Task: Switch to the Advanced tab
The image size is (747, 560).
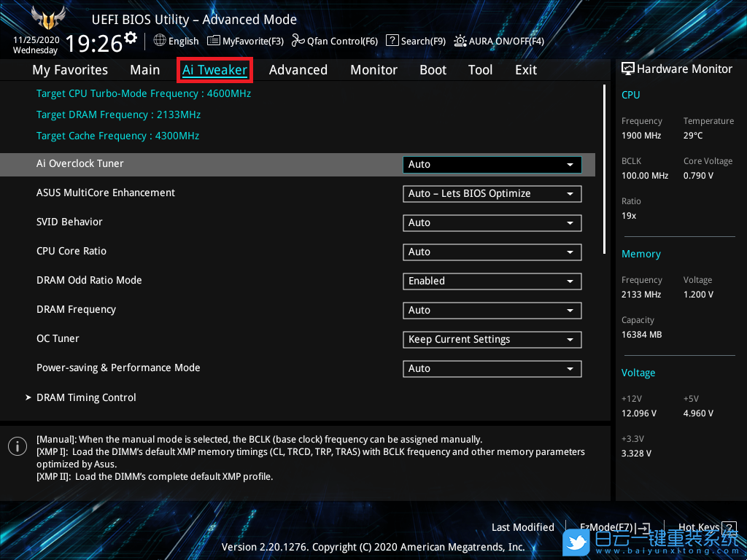Action: click(298, 70)
